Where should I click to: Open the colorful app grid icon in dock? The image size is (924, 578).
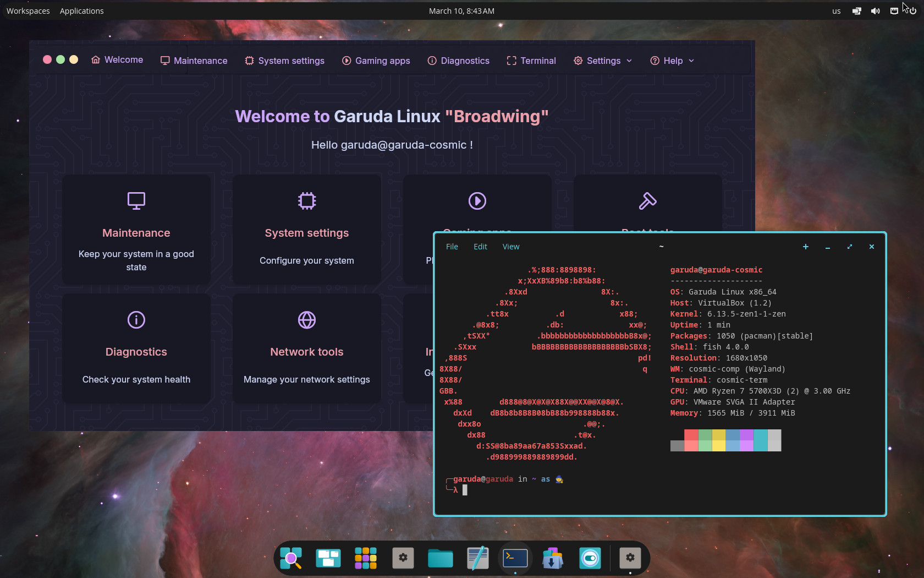pyautogui.click(x=366, y=558)
